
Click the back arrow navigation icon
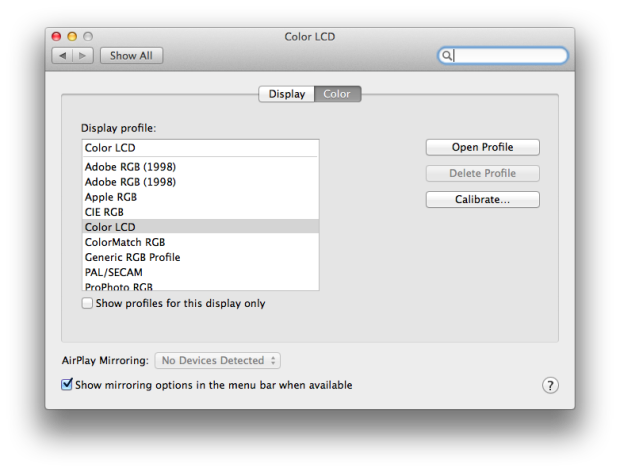[62, 56]
